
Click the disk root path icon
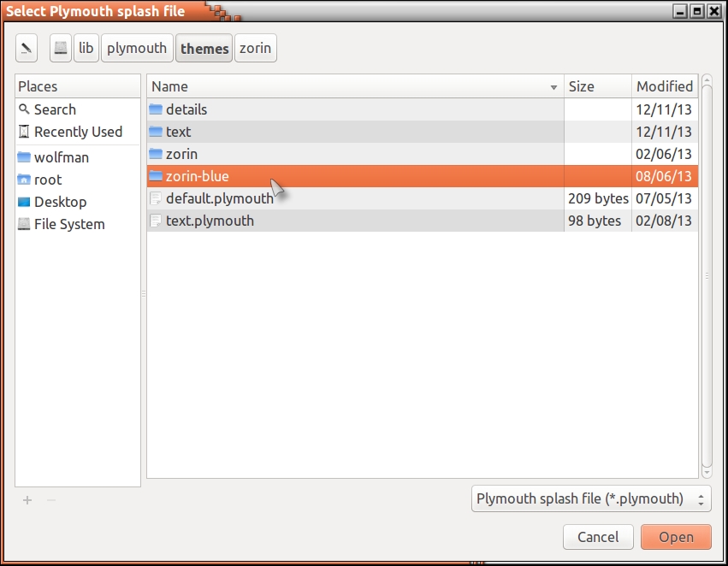[x=61, y=48]
